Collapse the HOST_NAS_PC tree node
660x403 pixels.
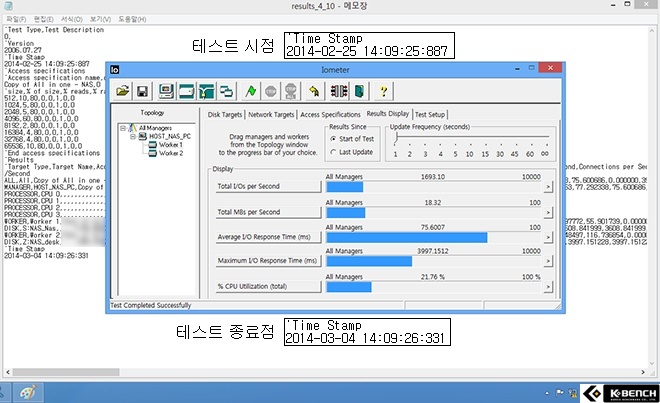tap(133, 136)
